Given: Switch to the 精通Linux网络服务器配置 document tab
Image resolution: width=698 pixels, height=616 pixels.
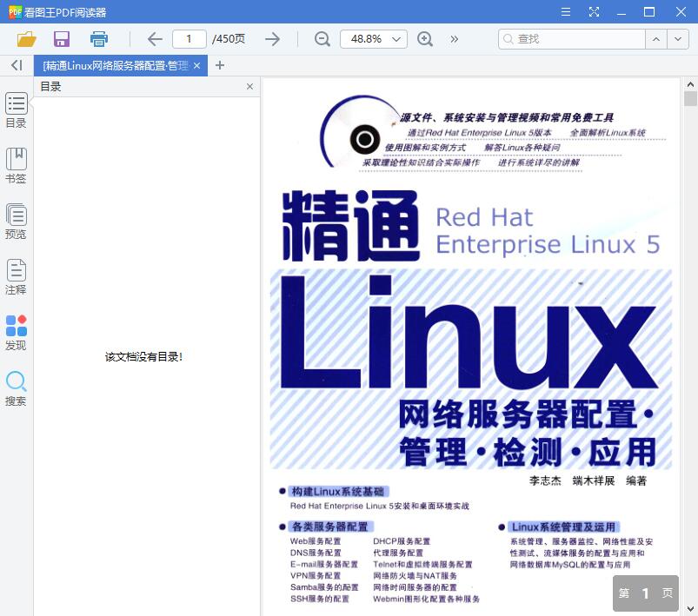Looking at the screenshot, I should 116,66.
